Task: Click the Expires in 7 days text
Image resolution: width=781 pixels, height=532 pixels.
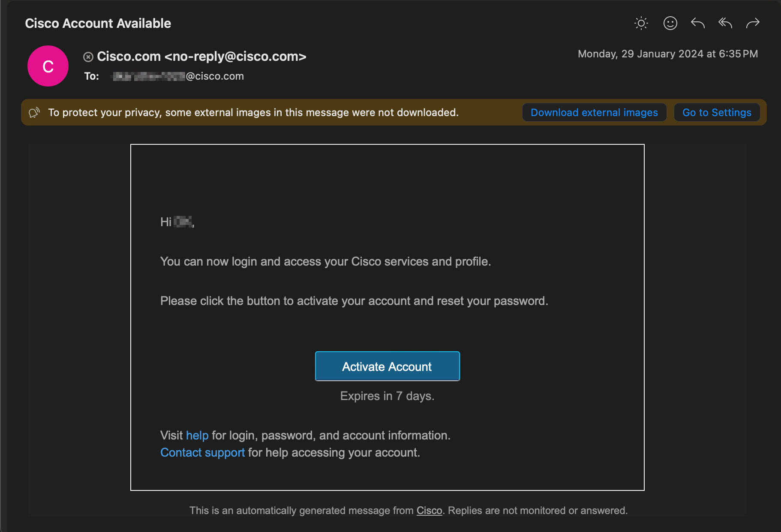Action: click(387, 396)
